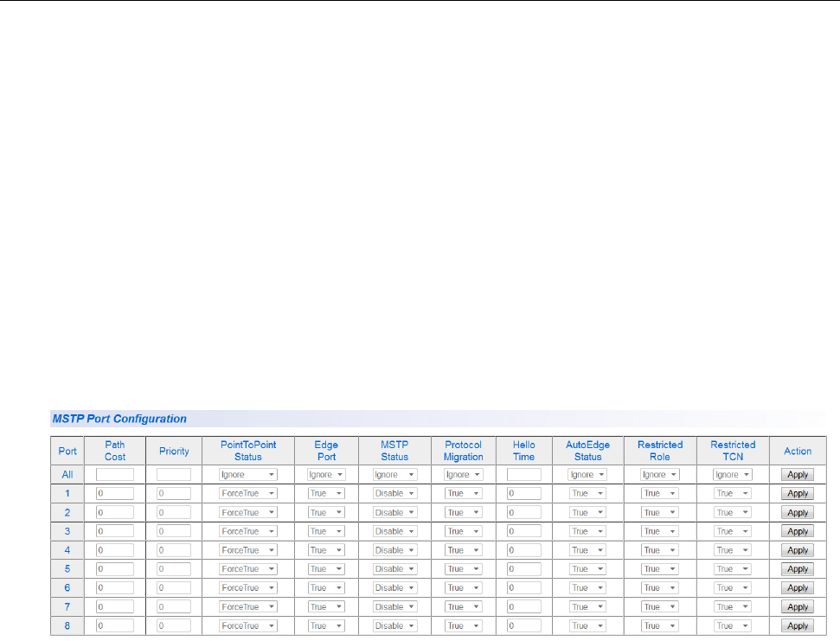Open Edge Port dropdown for port 7
The height and width of the screenshot is (641, 840).
(x=326, y=606)
